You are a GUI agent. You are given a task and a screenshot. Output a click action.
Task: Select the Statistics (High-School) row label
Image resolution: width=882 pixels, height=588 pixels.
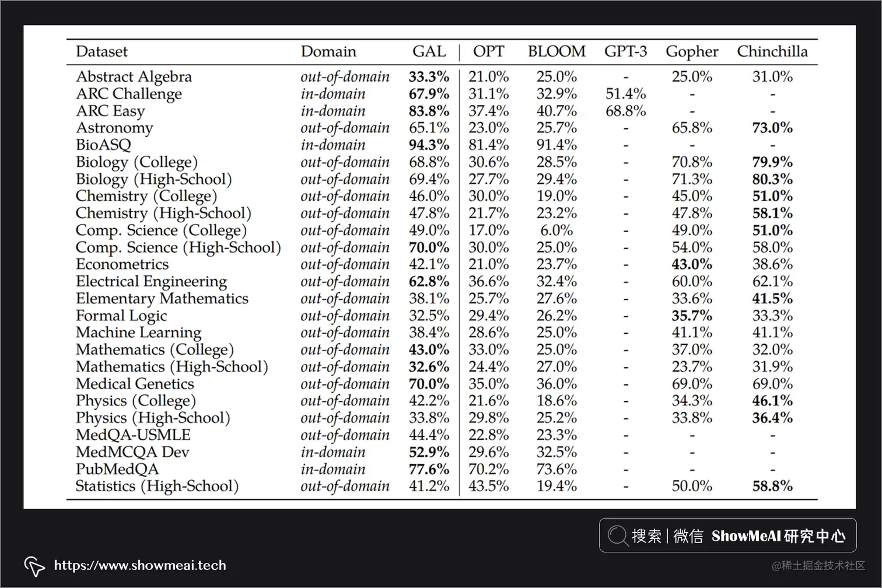(x=157, y=486)
